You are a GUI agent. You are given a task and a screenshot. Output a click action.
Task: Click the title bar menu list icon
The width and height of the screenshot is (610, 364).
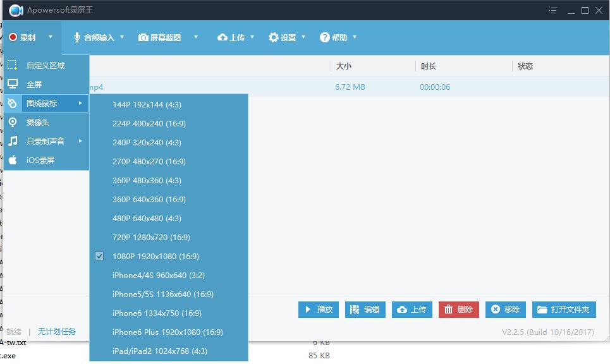553,11
